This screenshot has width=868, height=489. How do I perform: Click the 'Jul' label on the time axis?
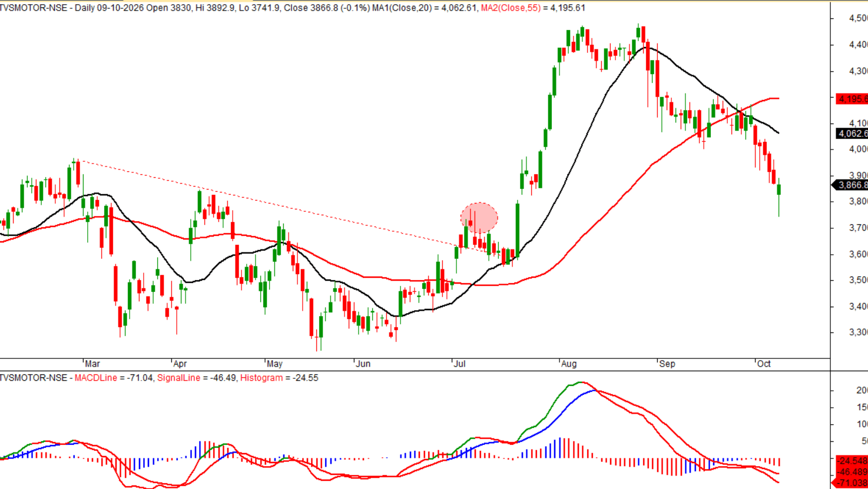tap(459, 364)
